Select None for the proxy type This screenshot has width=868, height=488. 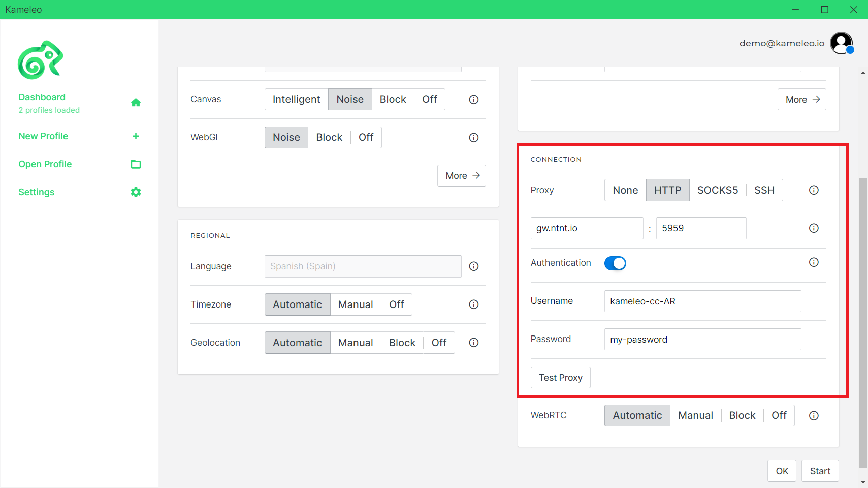click(625, 190)
